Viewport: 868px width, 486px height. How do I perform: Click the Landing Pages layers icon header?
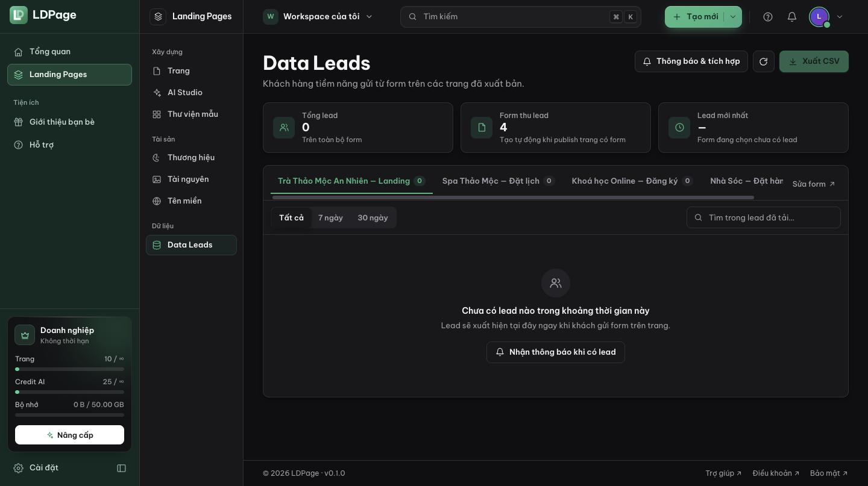(158, 17)
